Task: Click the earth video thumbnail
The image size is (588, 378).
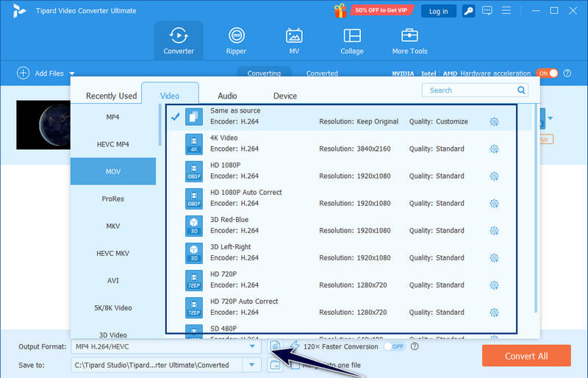Action: point(43,124)
